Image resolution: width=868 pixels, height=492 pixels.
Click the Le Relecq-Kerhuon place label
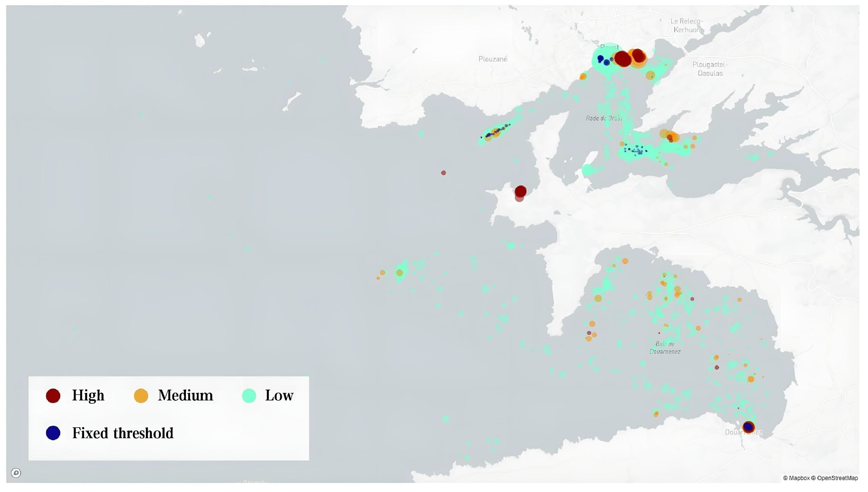[x=686, y=25]
